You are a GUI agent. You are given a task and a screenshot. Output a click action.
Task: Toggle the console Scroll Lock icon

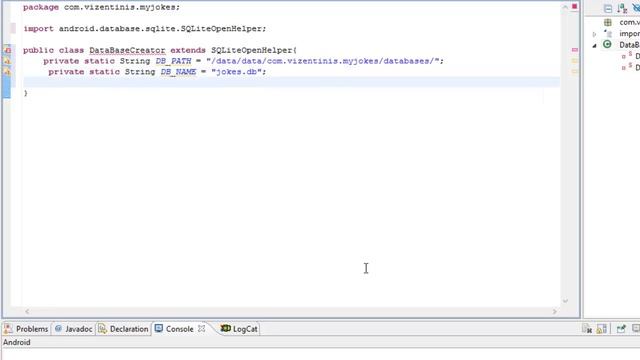coord(601,329)
